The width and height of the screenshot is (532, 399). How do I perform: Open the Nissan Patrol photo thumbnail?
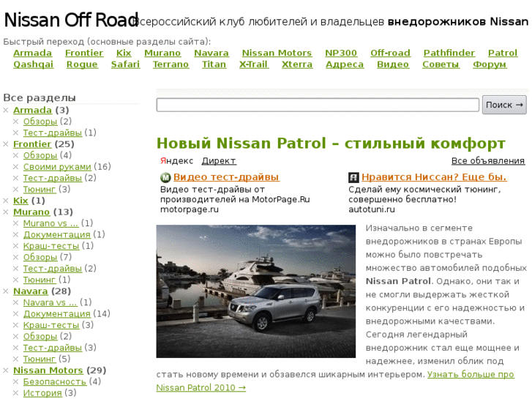256,291
